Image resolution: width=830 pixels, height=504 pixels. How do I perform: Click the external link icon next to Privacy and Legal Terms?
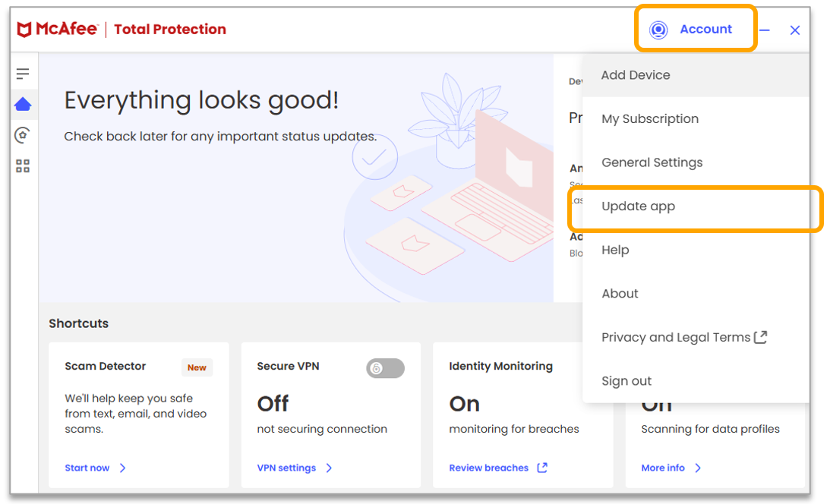760,337
